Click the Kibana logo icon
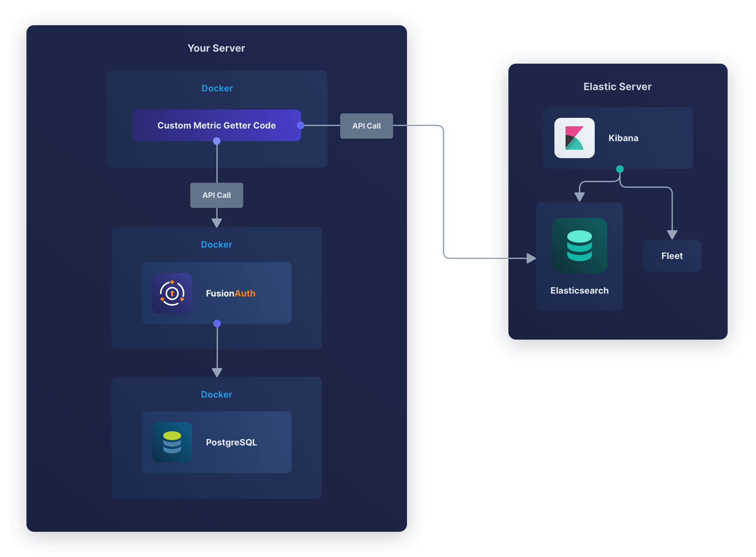Screen dimensions: 756x557 (574, 138)
